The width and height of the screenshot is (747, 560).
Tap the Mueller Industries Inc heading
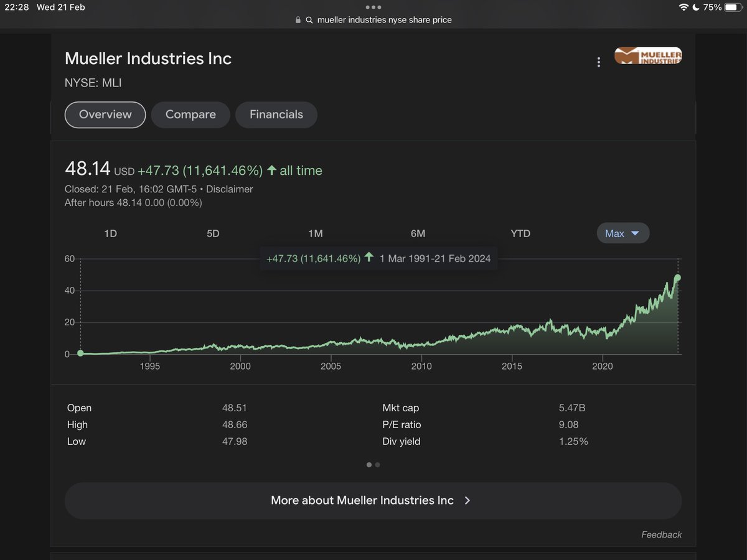pyautogui.click(x=148, y=59)
